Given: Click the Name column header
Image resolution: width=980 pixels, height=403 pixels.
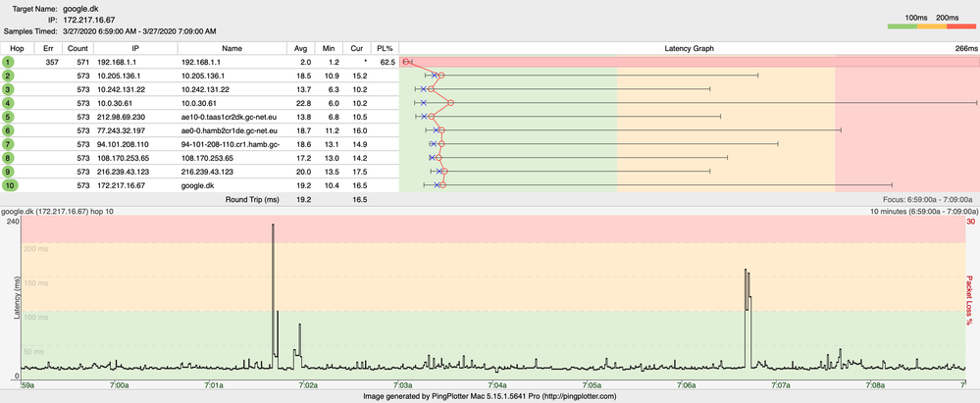Looking at the screenshot, I should (232, 47).
